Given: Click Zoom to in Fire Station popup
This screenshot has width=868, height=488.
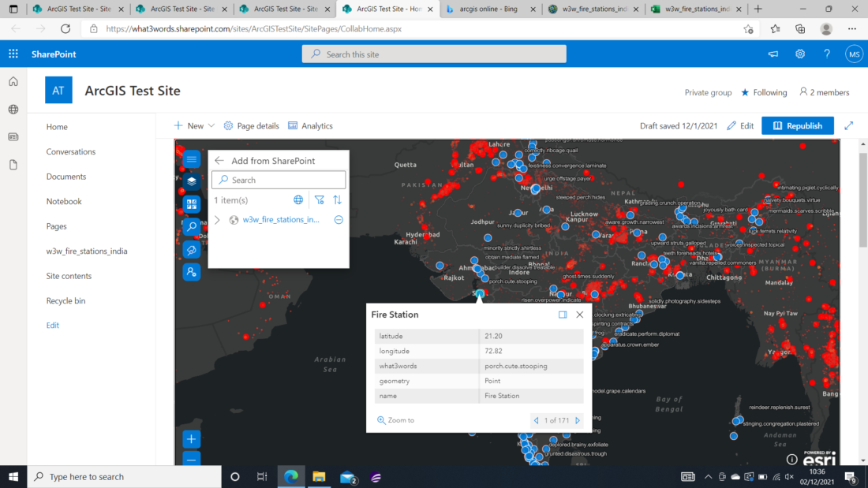Looking at the screenshot, I should pos(396,420).
